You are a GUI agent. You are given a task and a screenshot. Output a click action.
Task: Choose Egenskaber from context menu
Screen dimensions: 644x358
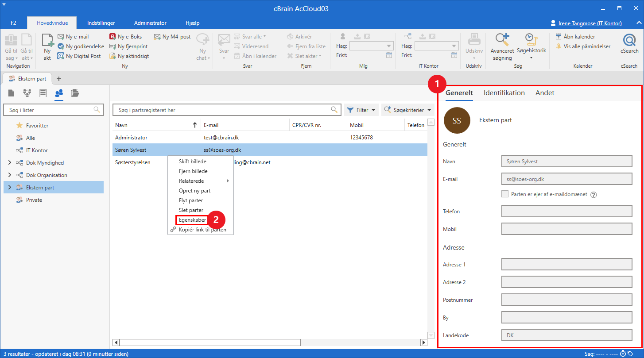(192, 220)
